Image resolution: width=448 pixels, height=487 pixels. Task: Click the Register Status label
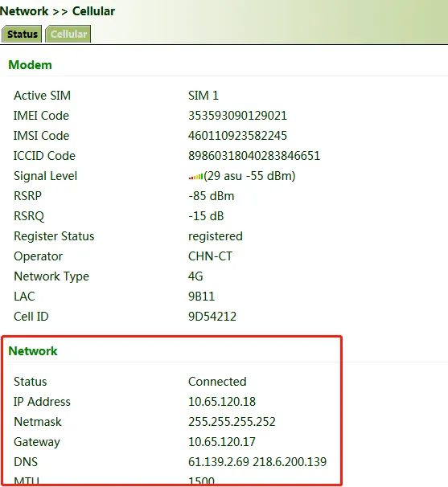click(54, 236)
